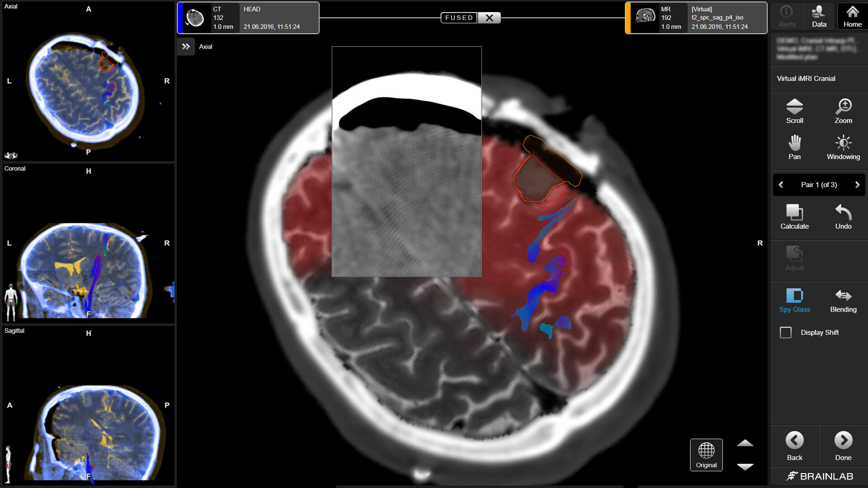
Task: Go to next fusion pair
Action: [x=857, y=184]
